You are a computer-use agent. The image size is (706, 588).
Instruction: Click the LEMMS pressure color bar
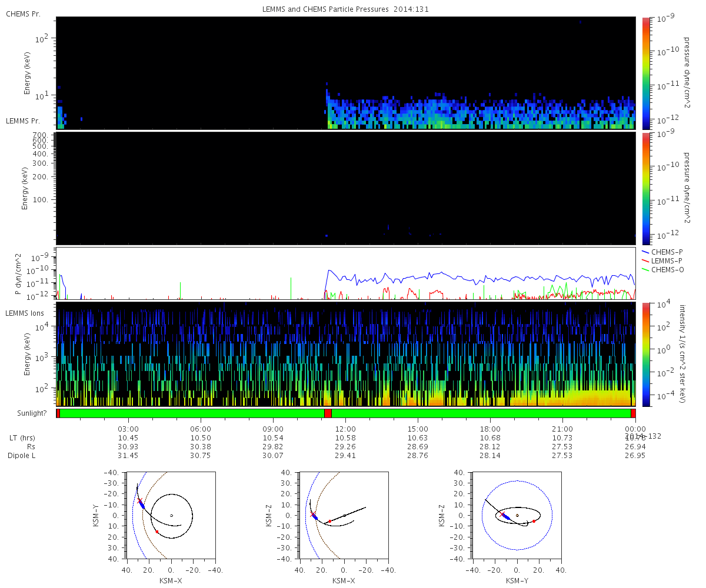[646, 188]
